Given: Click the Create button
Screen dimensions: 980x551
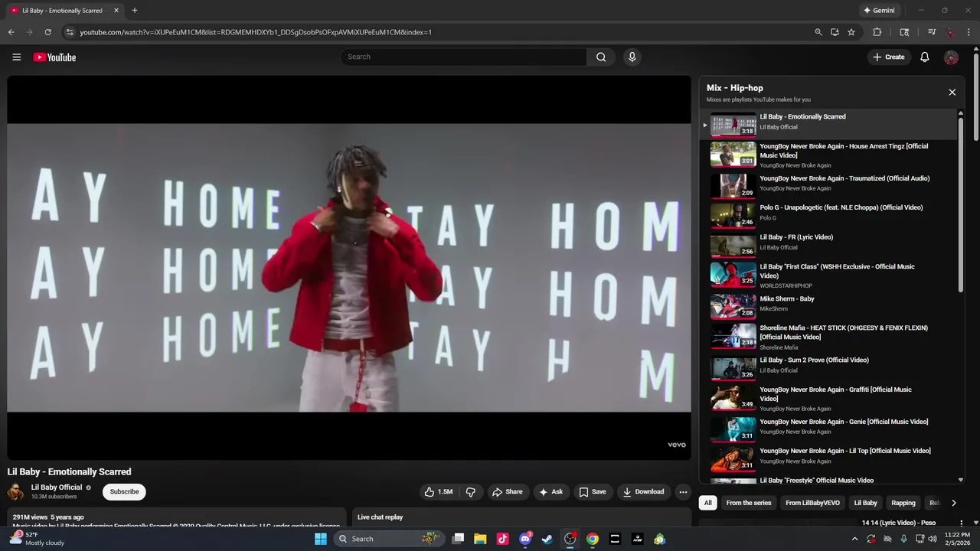Looking at the screenshot, I should tap(889, 57).
